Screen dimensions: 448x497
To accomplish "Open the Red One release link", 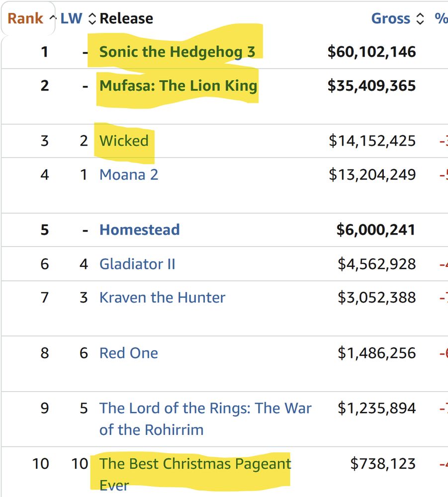I will (129, 353).
